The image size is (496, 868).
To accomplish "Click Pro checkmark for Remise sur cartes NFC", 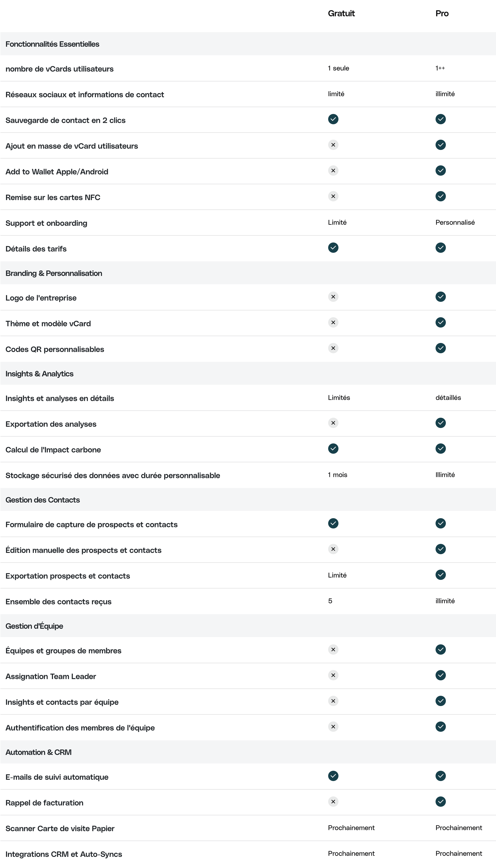I will [440, 196].
